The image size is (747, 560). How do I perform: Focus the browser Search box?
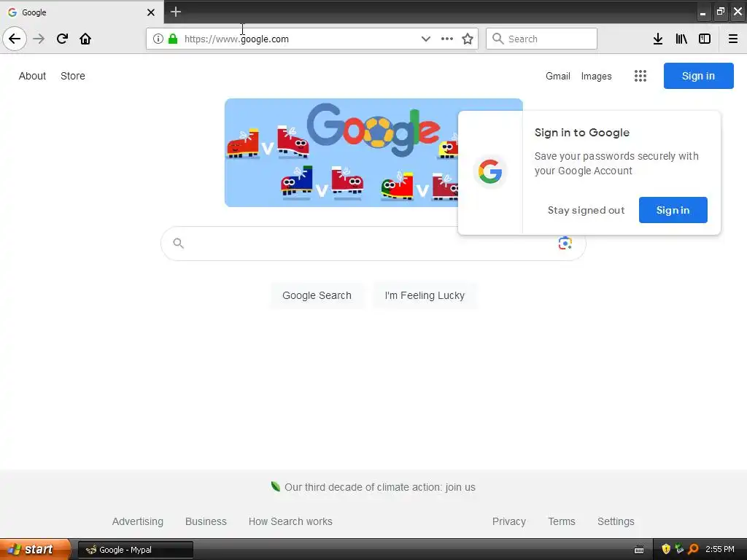pos(541,39)
